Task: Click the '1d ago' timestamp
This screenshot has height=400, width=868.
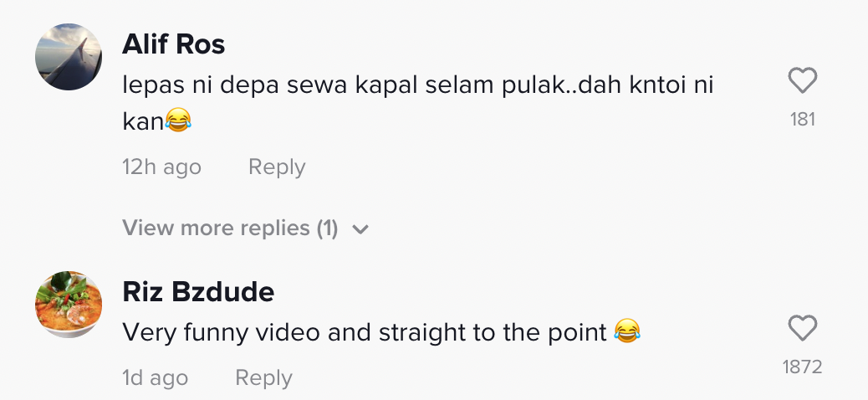Action: tap(155, 378)
